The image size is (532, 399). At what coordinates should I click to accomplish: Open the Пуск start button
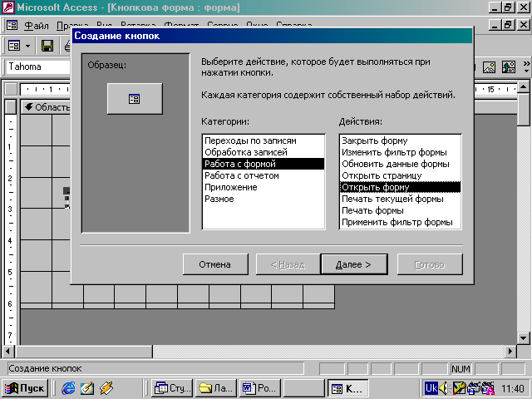point(24,388)
